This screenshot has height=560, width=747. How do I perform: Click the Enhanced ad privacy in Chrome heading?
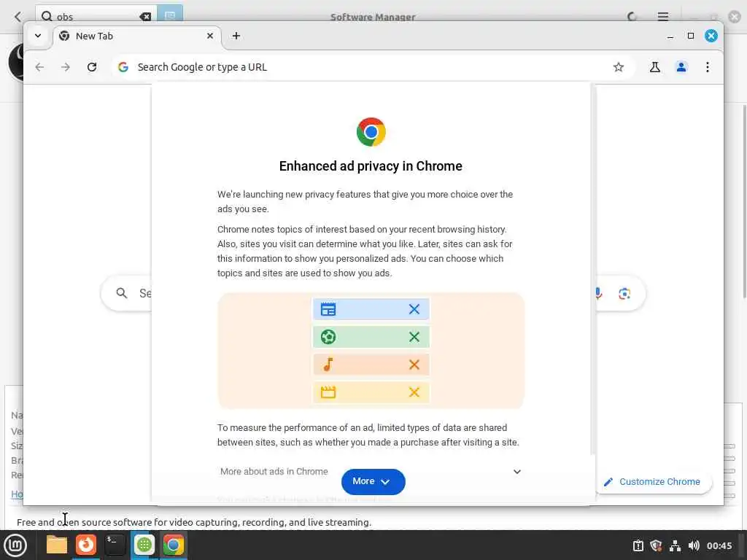371,166
